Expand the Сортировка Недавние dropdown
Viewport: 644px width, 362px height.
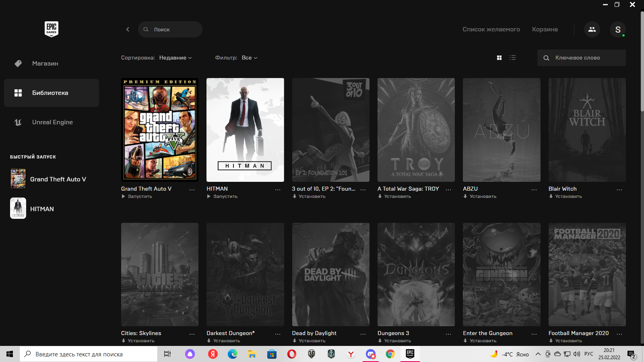pyautogui.click(x=175, y=58)
